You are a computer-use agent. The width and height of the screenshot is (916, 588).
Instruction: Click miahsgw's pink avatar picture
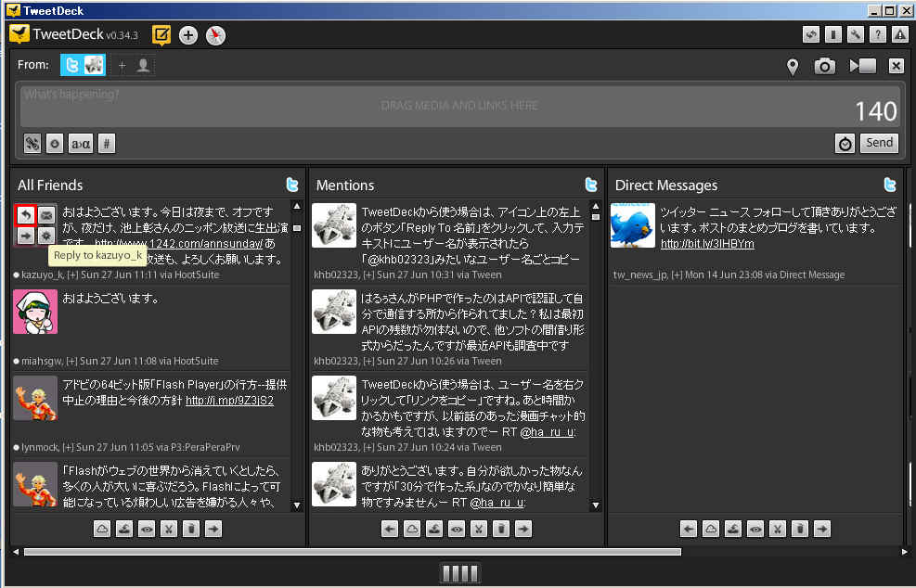pos(35,312)
